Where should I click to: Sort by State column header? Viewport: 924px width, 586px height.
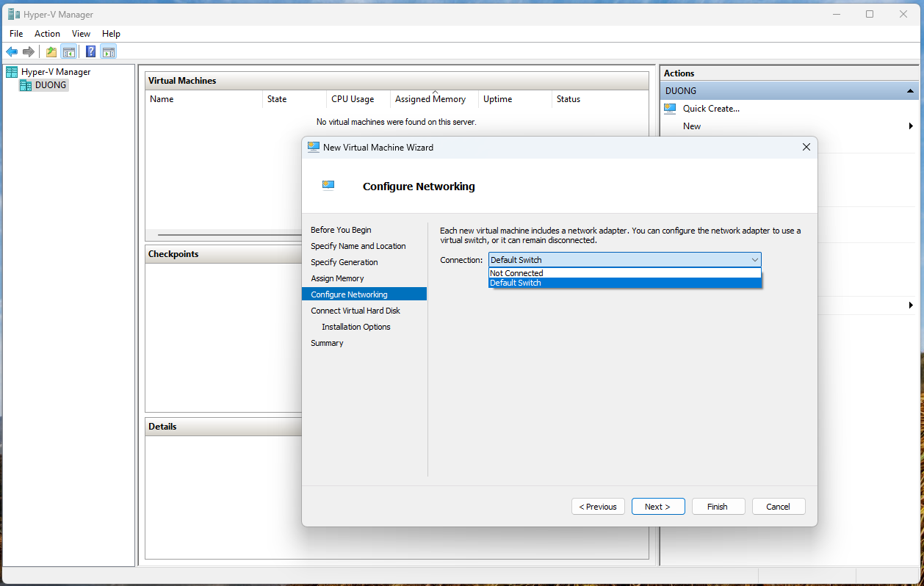[295, 99]
